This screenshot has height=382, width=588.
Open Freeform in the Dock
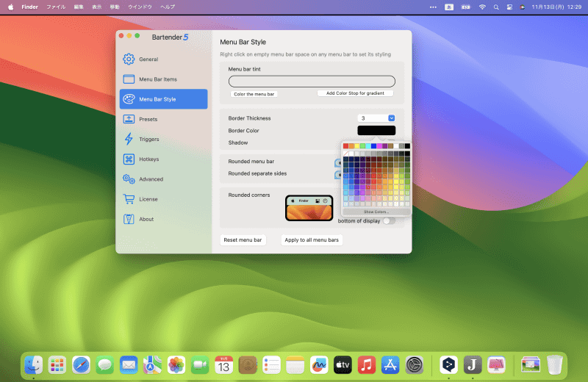coord(319,365)
